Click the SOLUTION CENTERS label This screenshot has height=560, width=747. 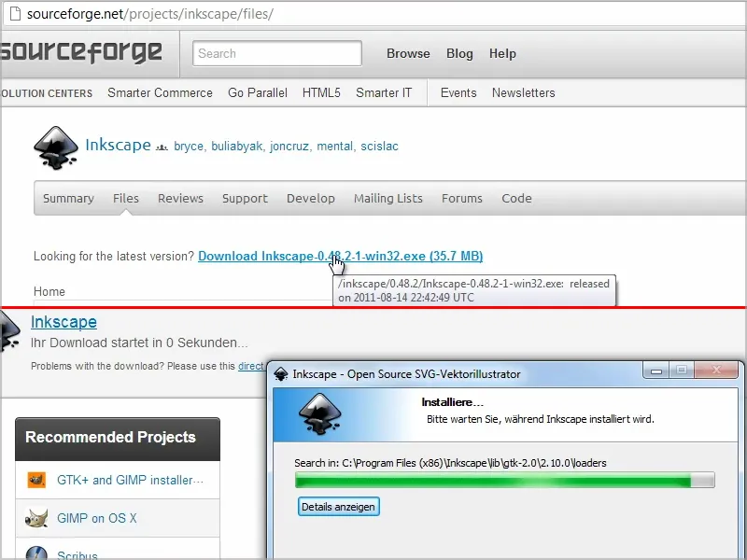46,93
